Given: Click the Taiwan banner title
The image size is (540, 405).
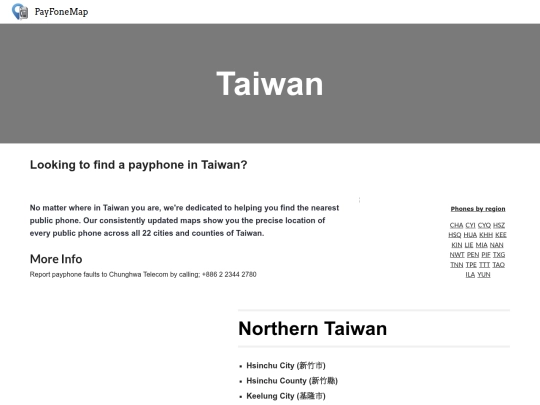Looking at the screenshot, I should [270, 84].
